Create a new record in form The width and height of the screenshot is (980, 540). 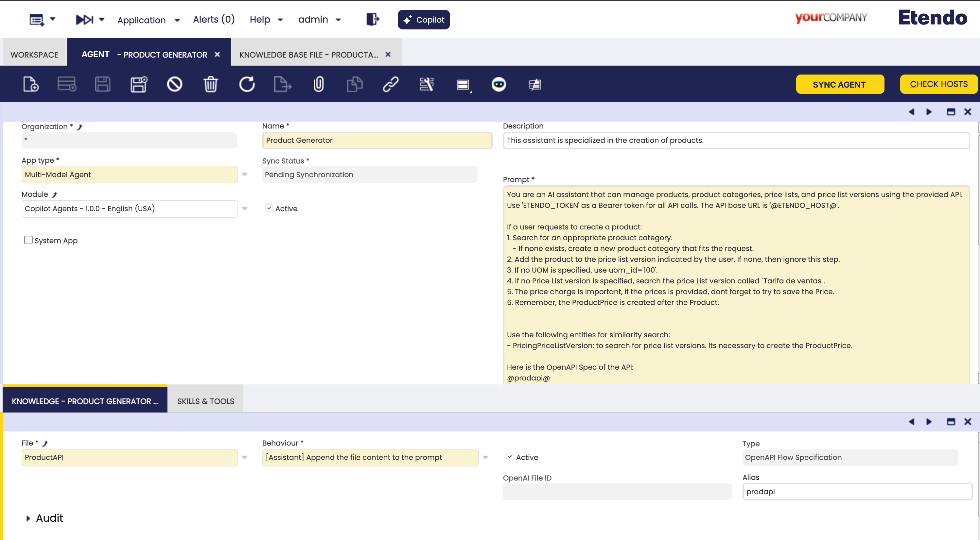30,84
